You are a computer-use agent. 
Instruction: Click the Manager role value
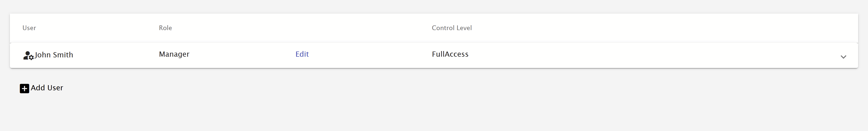pos(174,54)
